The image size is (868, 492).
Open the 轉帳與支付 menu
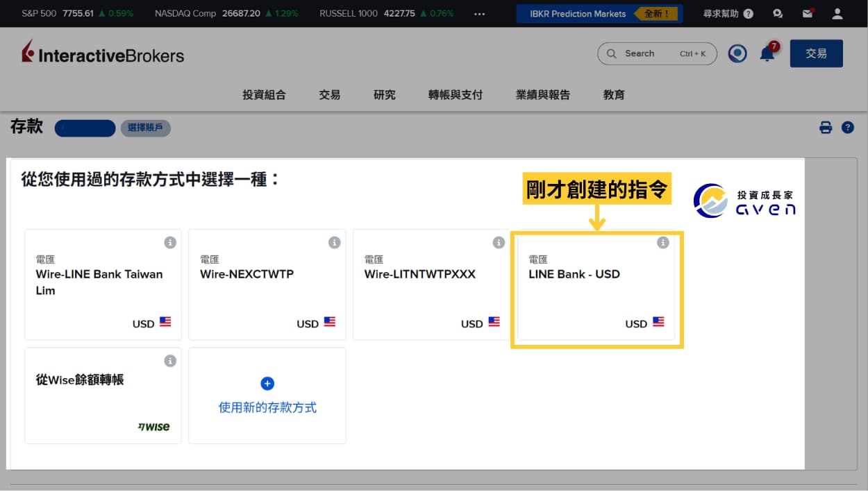click(x=456, y=95)
